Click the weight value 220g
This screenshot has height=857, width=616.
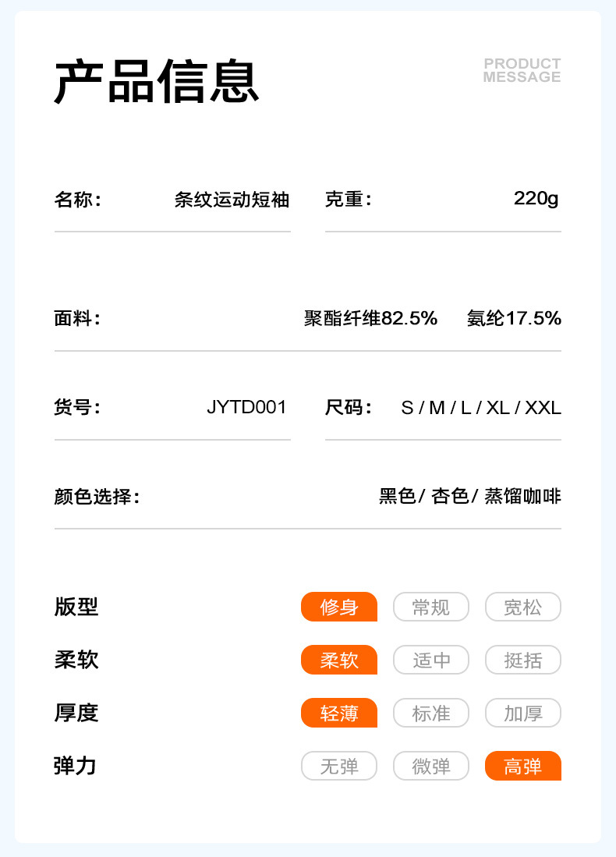tap(536, 198)
